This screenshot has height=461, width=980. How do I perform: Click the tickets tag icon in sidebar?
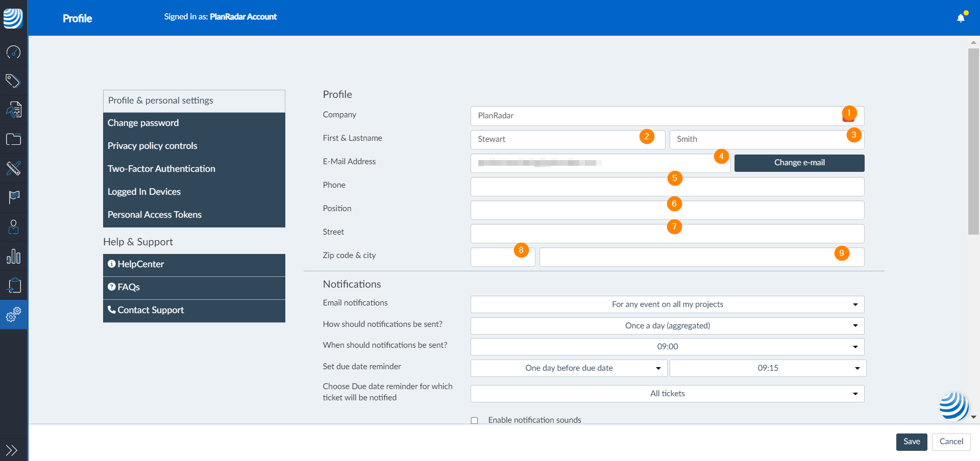(13, 81)
